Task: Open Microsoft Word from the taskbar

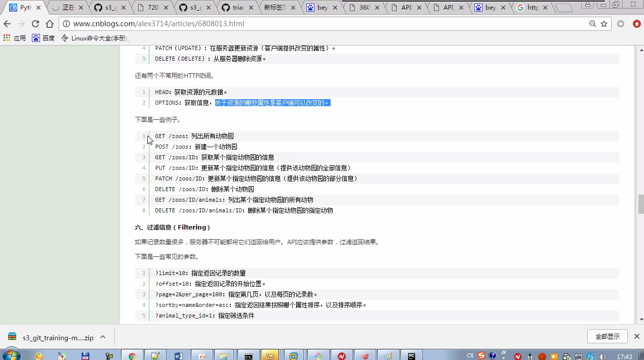Action: tap(178, 356)
